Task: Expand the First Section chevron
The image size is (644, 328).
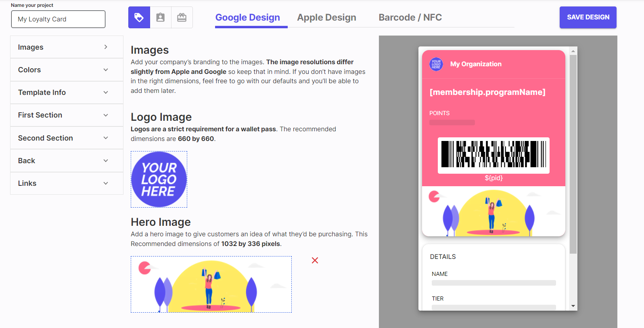Action: [x=106, y=115]
